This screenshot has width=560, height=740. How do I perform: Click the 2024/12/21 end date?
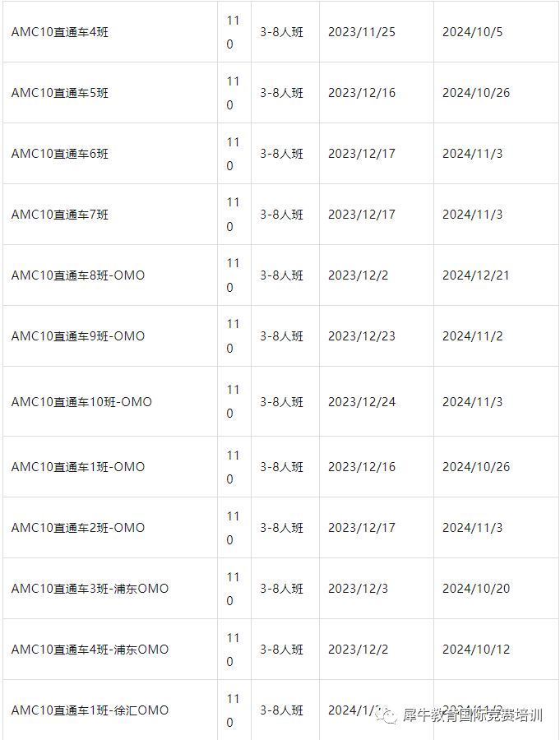pyautogui.click(x=476, y=275)
